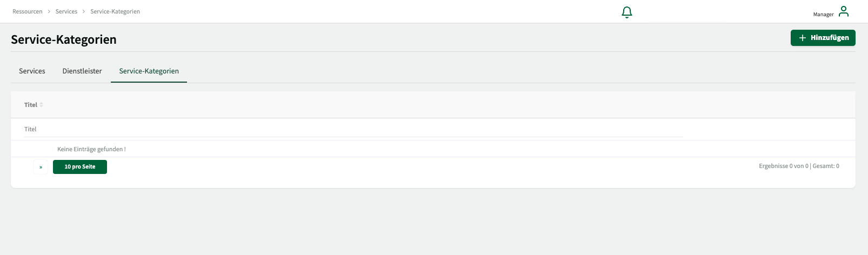868x255 pixels.
Task: Open the Services breadcrumb link
Action: [x=66, y=11]
